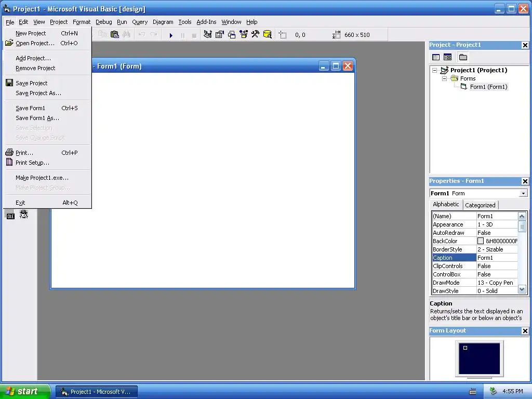This screenshot has height=399, width=532.
Task: Select Form1 (Form1) in project tree
Action: coord(488,87)
